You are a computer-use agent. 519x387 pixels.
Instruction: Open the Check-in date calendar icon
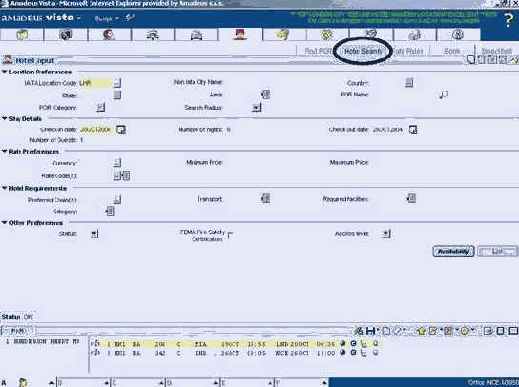[121, 130]
